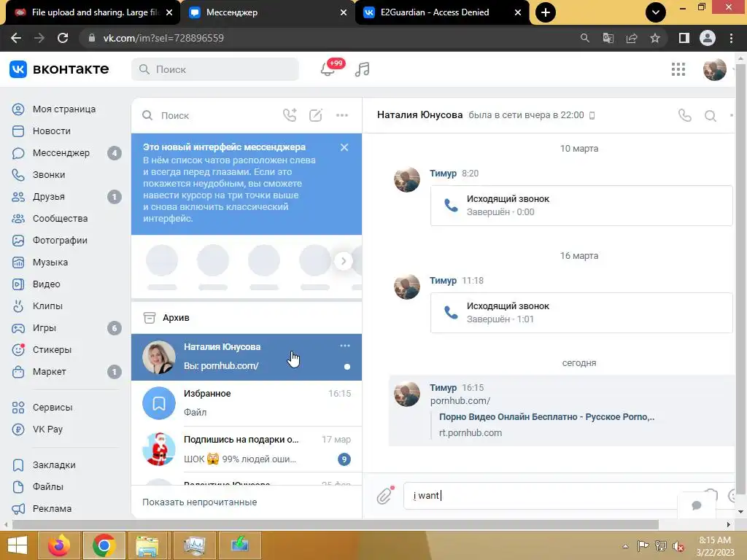Image resolution: width=747 pixels, height=560 pixels.
Task: Open the music note icon in header
Action: tap(362, 69)
